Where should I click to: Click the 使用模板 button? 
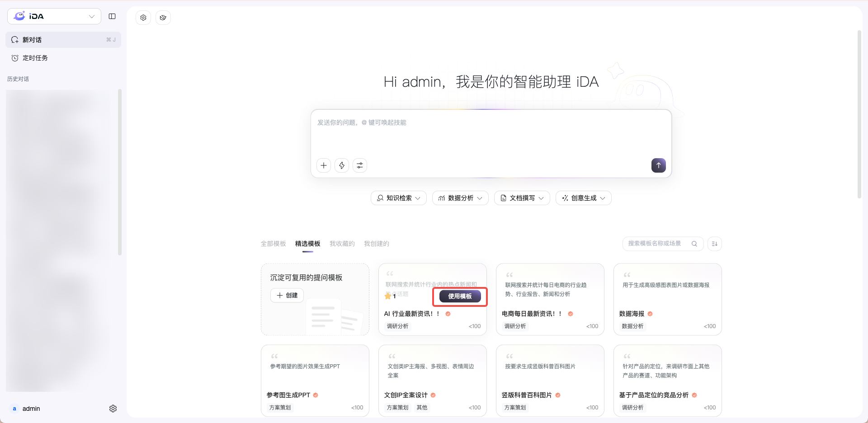coord(460,296)
